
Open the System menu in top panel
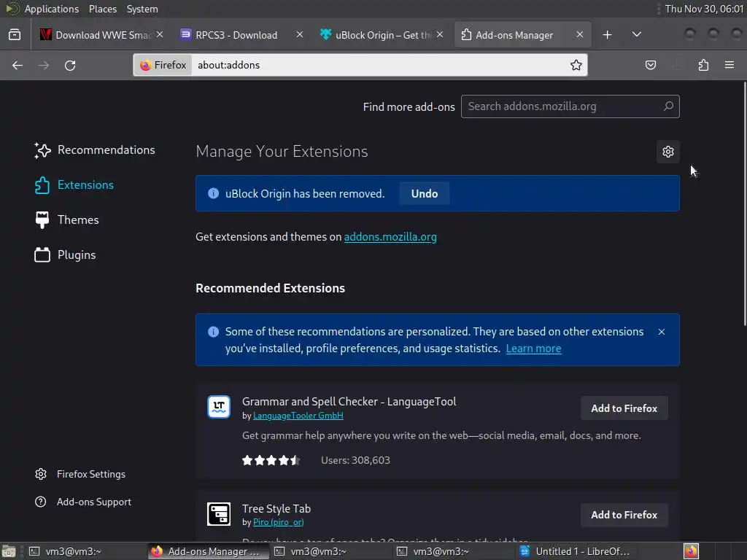tap(142, 9)
